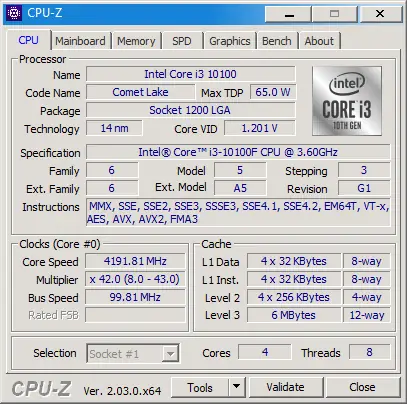Click the Cores value '4'
Image resolution: width=407 pixels, height=404 pixels.
pos(265,352)
